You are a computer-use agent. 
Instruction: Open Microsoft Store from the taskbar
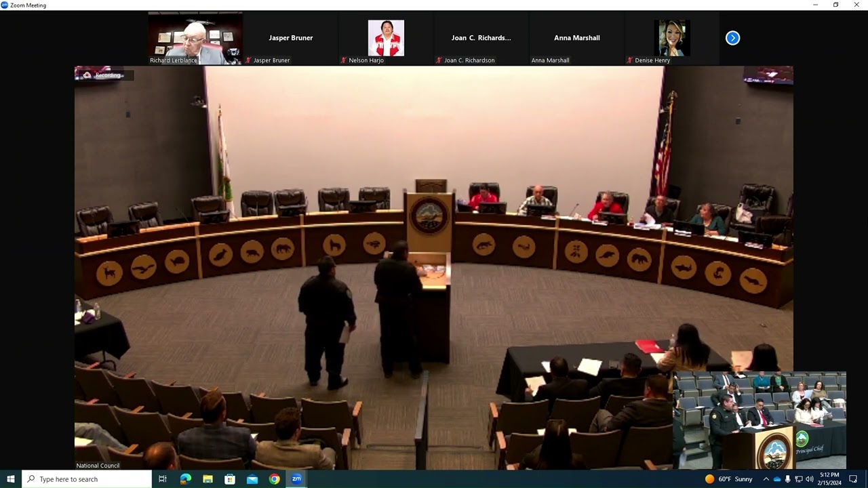[x=230, y=479]
